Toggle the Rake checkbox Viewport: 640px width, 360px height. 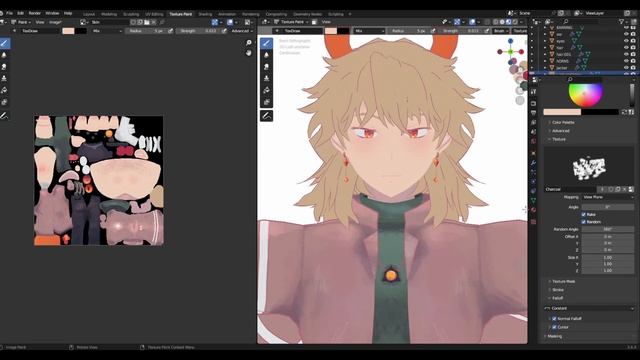[x=583, y=214]
